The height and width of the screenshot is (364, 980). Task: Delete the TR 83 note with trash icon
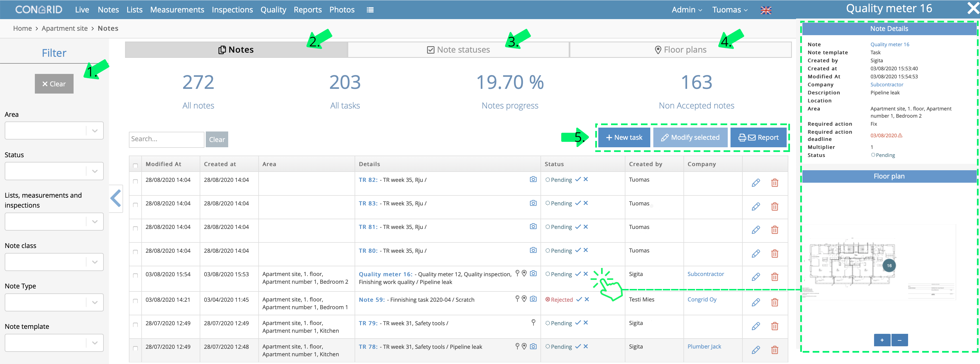pos(774,206)
